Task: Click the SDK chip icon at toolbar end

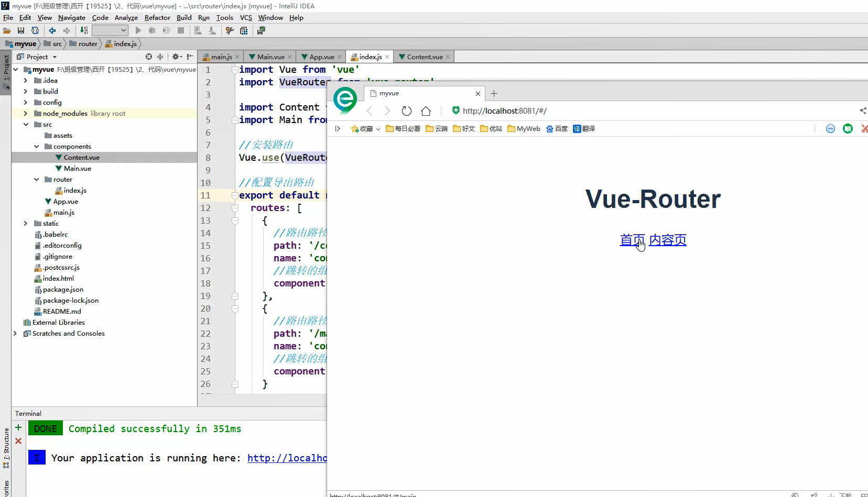Action: [x=261, y=31]
